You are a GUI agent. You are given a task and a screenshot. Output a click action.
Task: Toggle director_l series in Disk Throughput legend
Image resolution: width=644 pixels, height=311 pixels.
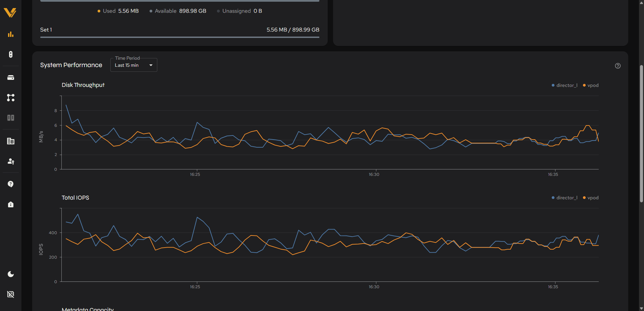[565, 85]
